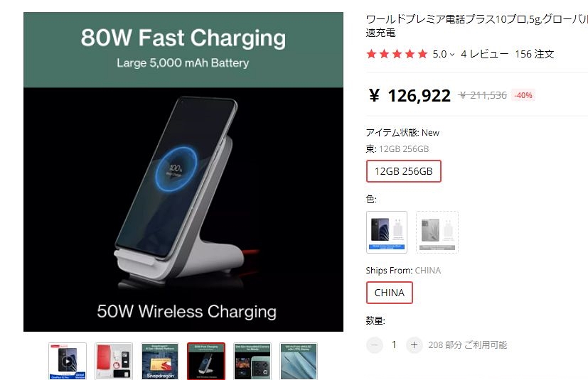Click the five red star rating

tap(397, 54)
